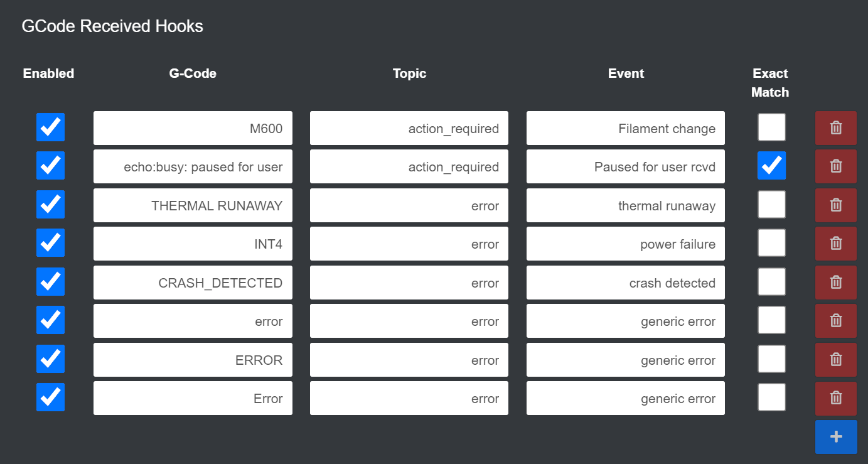Uncheck Enabled for echo:busy paused for user
This screenshot has height=464, width=868.
coord(50,166)
